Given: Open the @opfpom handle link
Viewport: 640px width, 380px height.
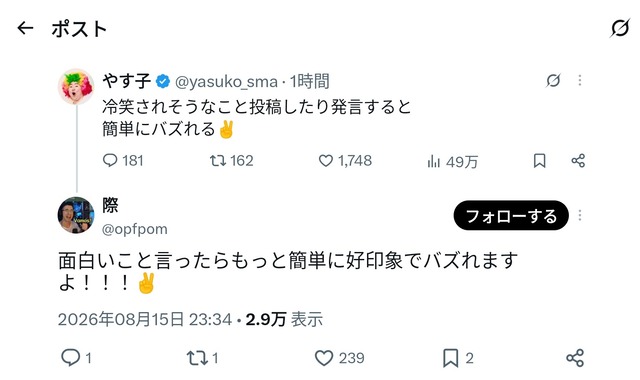Looking at the screenshot, I should click(134, 229).
